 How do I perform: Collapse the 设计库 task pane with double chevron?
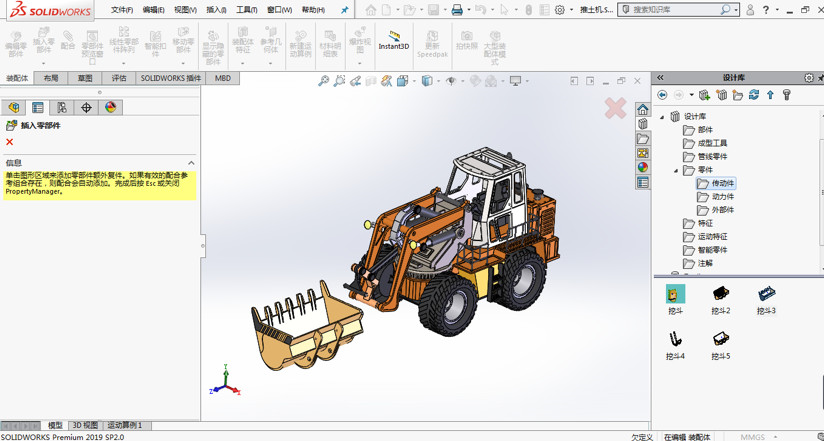(x=660, y=77)
